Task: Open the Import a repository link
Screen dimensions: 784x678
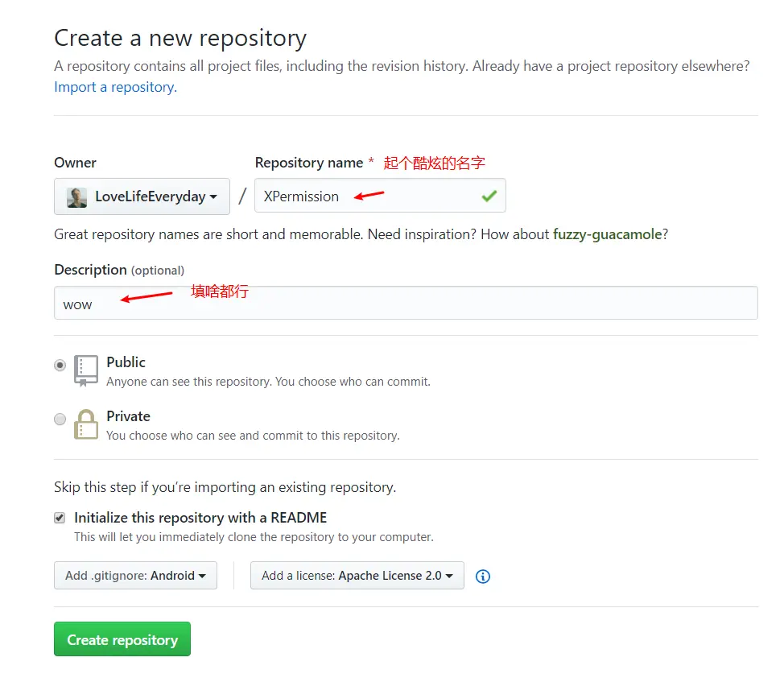Action: (x=115, y=87)
